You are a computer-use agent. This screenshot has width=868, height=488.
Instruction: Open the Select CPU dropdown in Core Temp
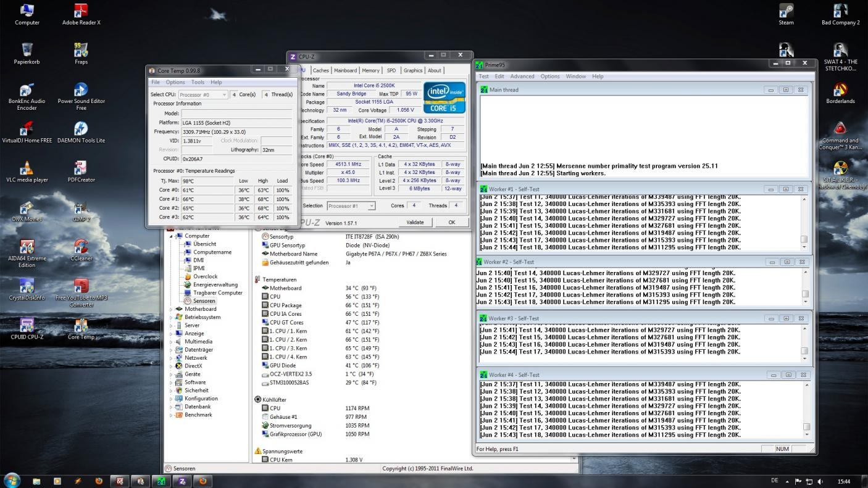(x=203, y=94)
